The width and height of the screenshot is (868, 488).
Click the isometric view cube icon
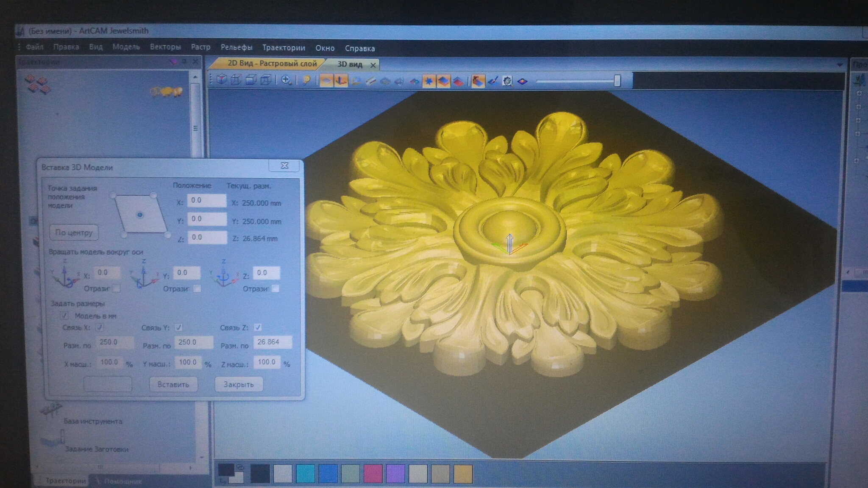tap(222, 80)
